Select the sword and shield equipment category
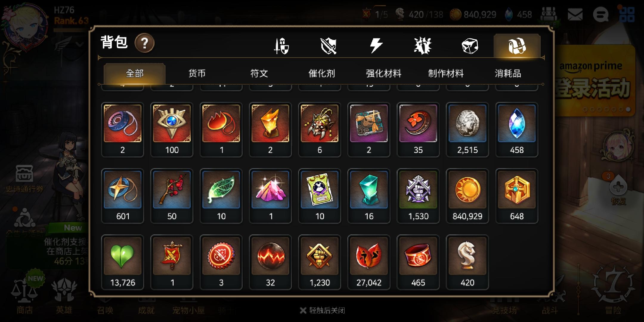This screenshot has width=644, height=322. coord(281,46)
